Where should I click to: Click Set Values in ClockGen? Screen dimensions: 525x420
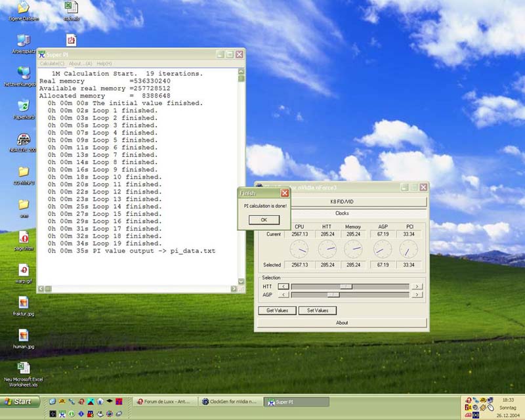click(318, 310)
